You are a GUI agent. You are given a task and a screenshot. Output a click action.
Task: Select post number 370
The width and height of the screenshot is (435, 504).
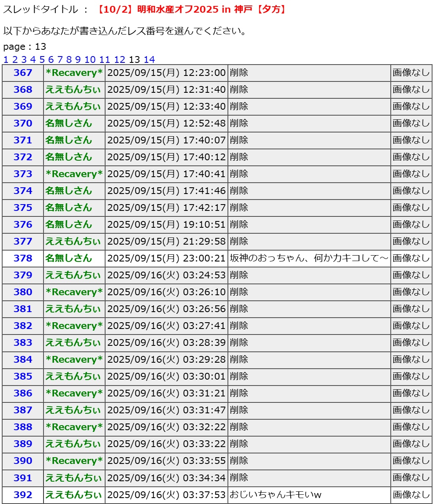pyautogui.click(x=23, y=123)
